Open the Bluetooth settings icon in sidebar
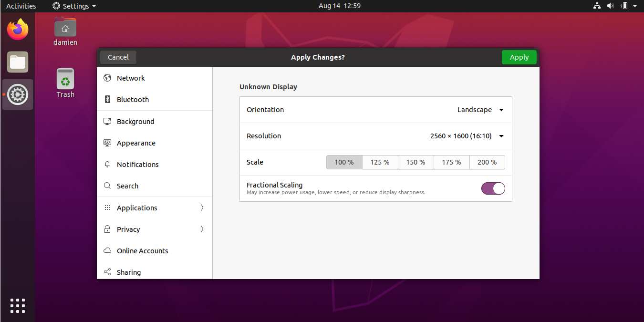This screenshot has height=322, width=644. click(x=107, y=99)
